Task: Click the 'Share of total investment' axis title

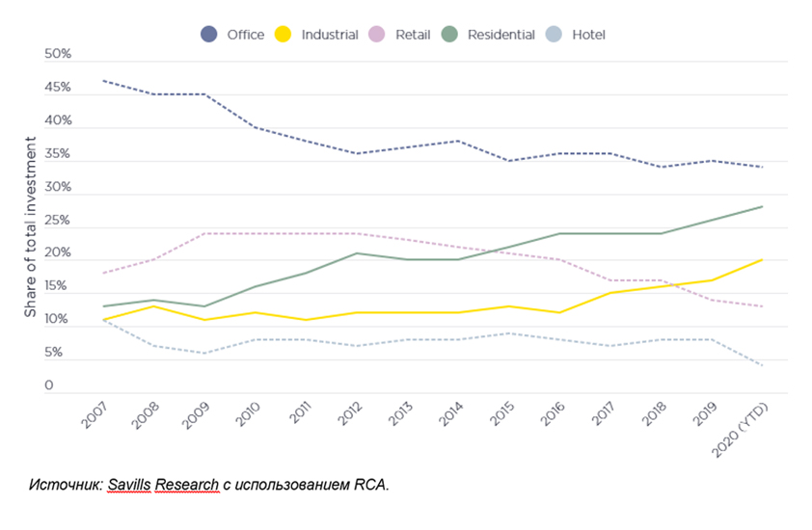Action: pyautogui.click(x=31, y=227)
